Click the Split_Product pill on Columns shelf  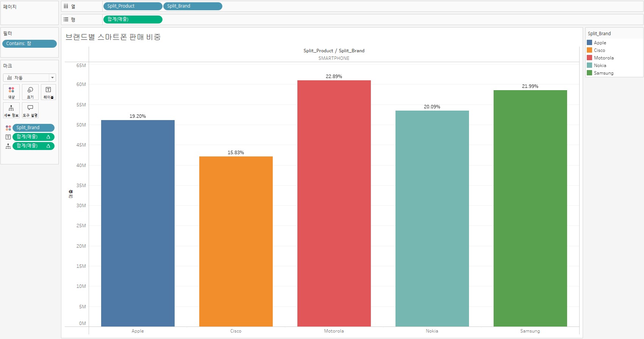pos(133,6)
